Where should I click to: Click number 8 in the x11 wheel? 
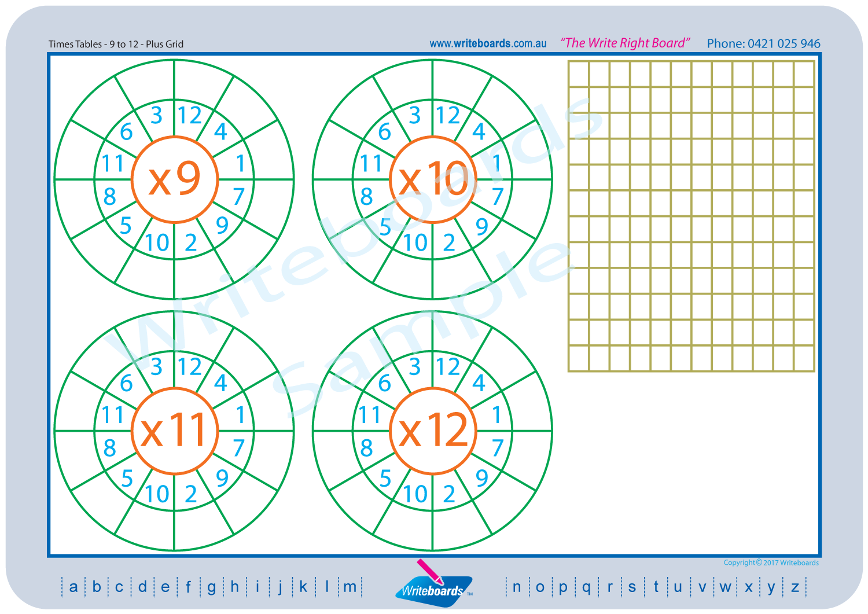(x=110, y=448)
